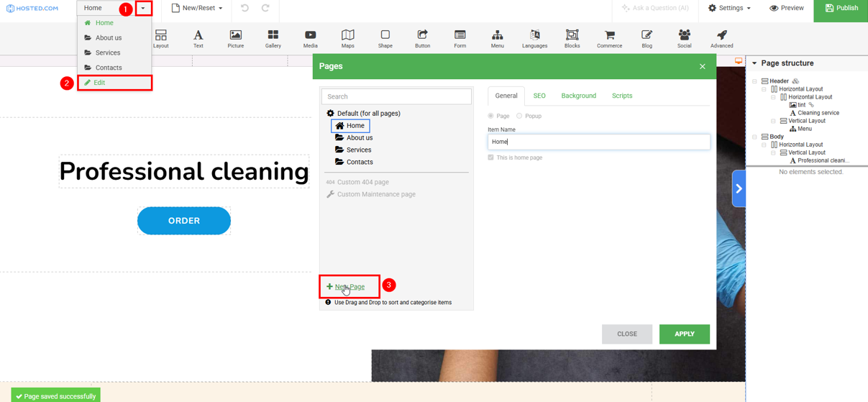Expand the Settings dropdown menu
This screenshot has width=868, height=402.
[x=729, y=8]
